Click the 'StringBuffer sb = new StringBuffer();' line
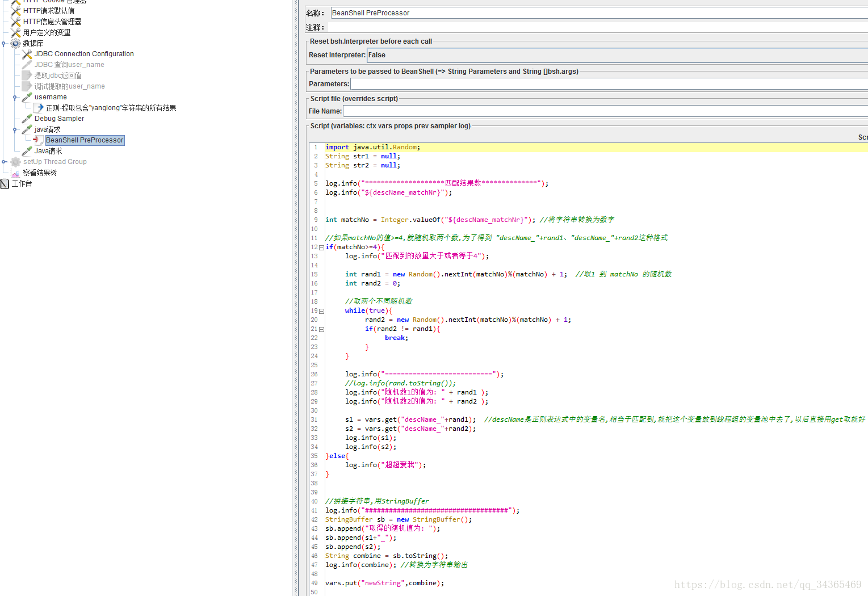 399,520
